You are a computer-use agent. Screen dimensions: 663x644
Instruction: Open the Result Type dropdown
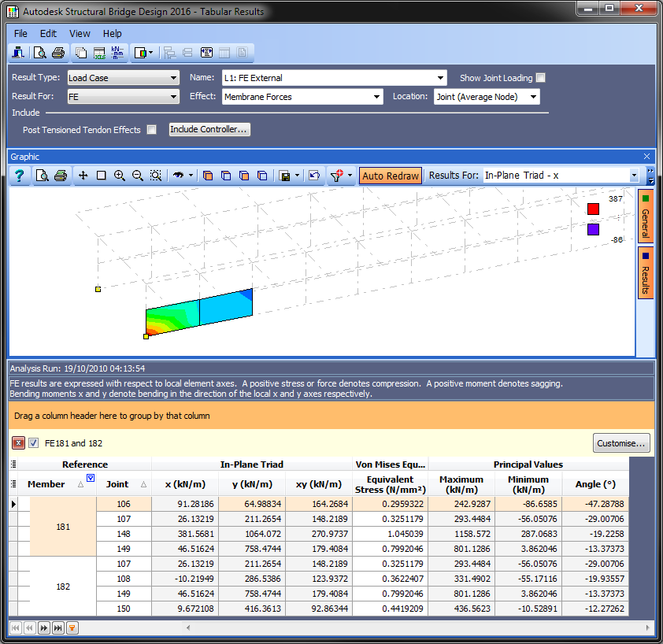pos(174,78)
